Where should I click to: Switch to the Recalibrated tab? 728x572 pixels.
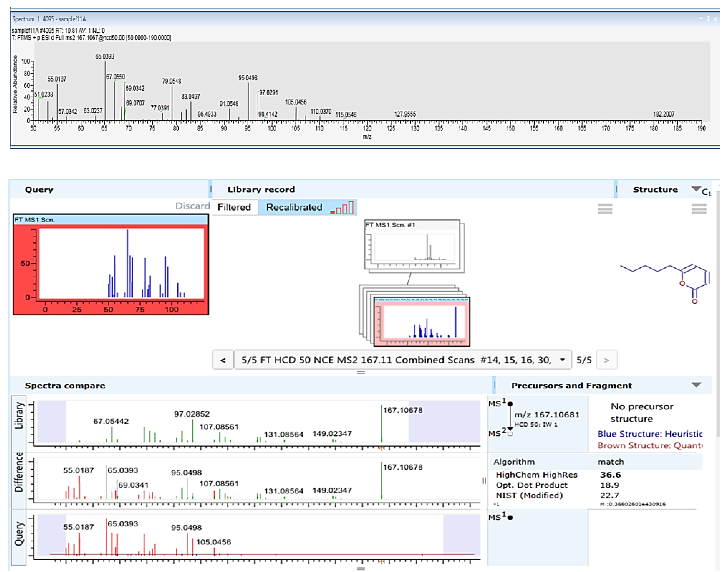pyautogui.click(x=294, y=207)
